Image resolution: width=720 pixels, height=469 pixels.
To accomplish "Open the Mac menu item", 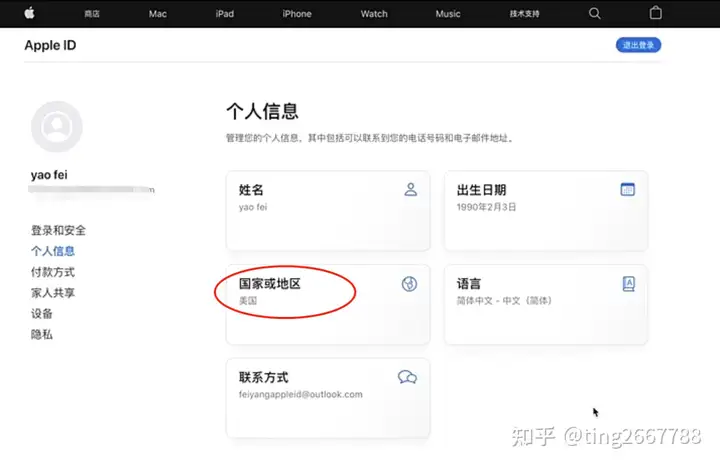I will [x=158, y=14].
